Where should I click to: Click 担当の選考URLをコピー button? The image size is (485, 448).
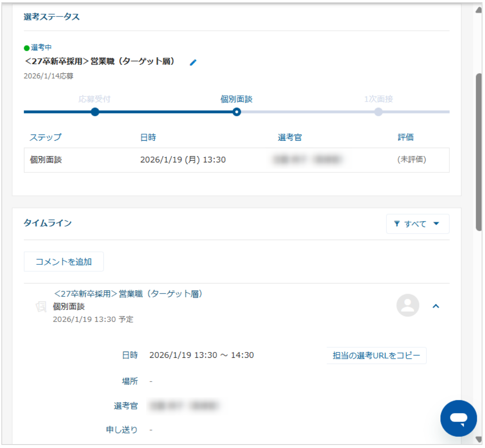coord(376,356)
